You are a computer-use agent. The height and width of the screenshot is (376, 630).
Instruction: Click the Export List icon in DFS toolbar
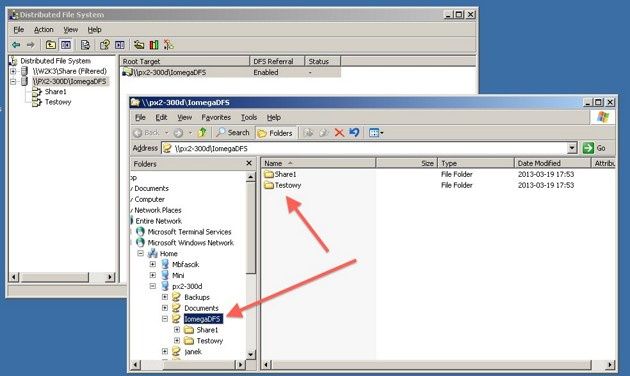(x=85, y=45)
